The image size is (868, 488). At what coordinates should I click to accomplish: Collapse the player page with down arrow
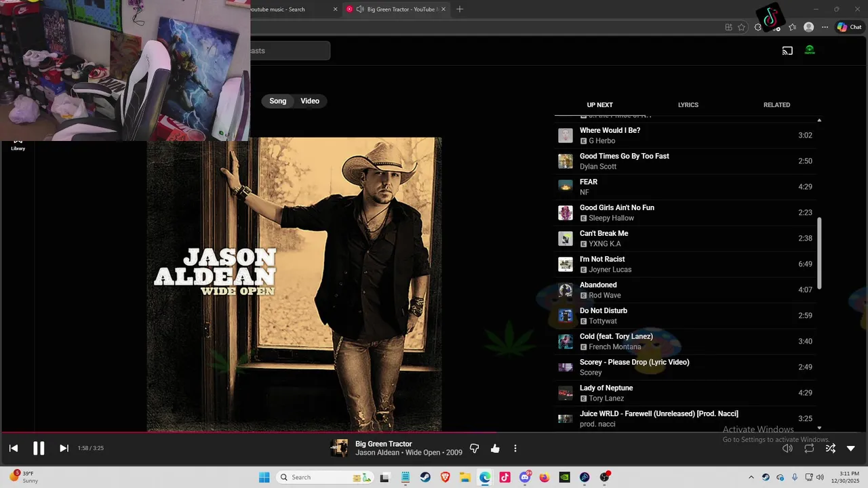point(851,448)
